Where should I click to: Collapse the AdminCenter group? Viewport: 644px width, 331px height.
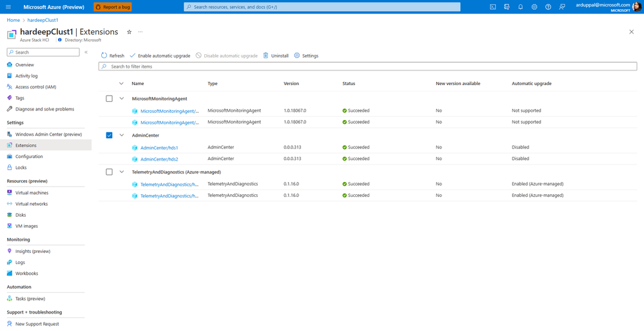point(121,135)
